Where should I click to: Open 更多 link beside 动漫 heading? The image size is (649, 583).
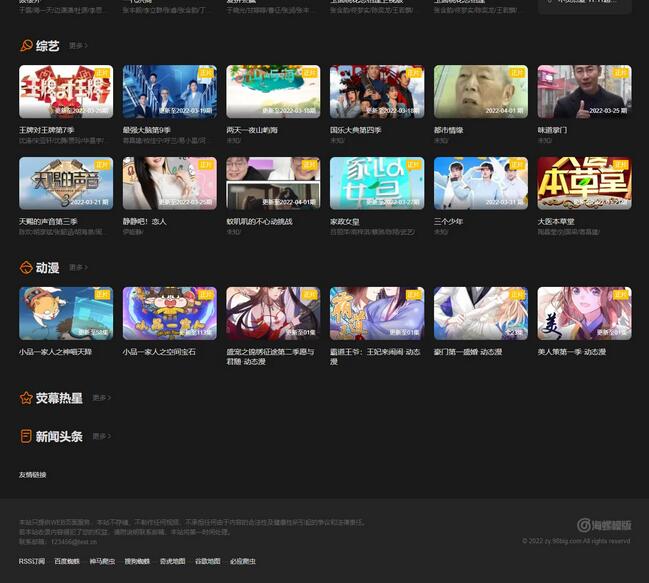click(78, 268)
